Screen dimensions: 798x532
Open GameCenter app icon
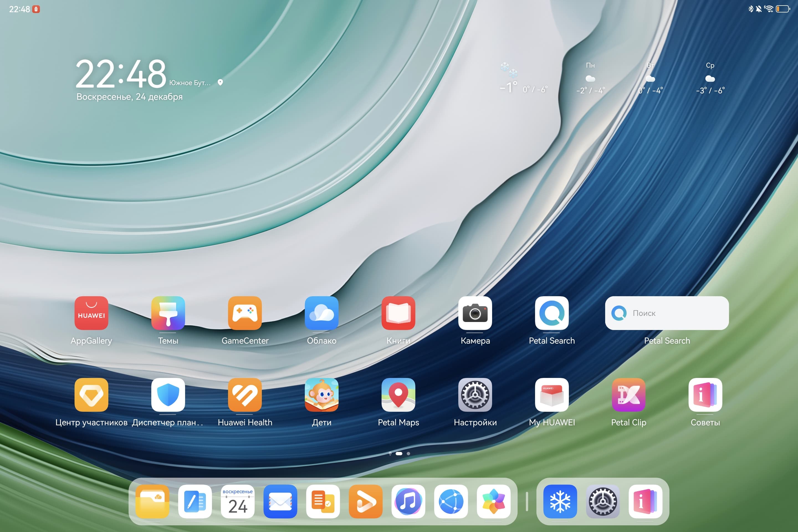[x=245, y=313]
